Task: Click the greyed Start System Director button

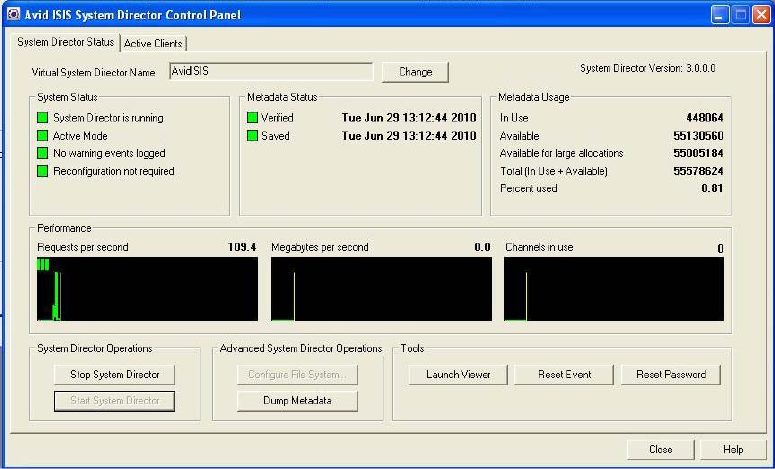Action: click(114, 401)
